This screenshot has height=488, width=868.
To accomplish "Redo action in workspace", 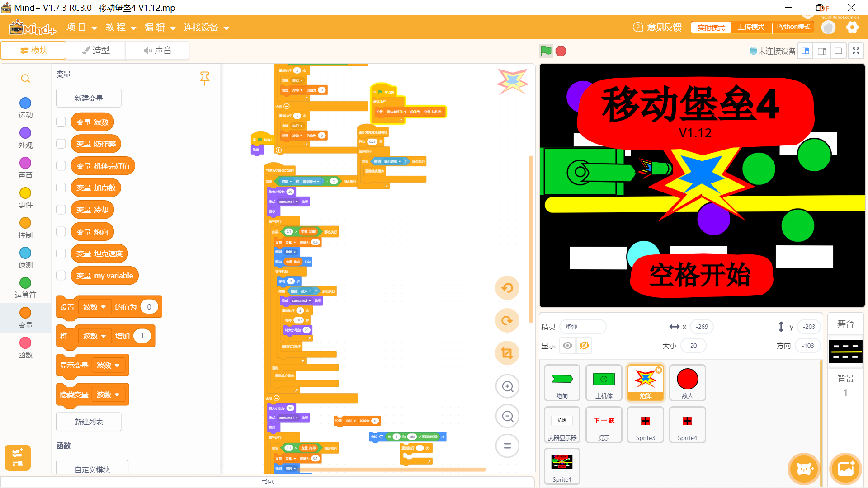I will 507,320.
